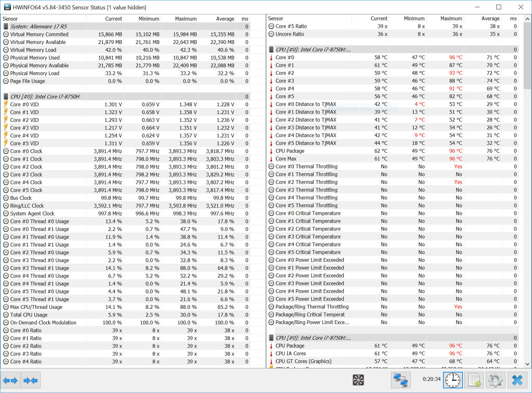Click the left panel Minimum column header
The image size is (532, 393).
point(143,19)
